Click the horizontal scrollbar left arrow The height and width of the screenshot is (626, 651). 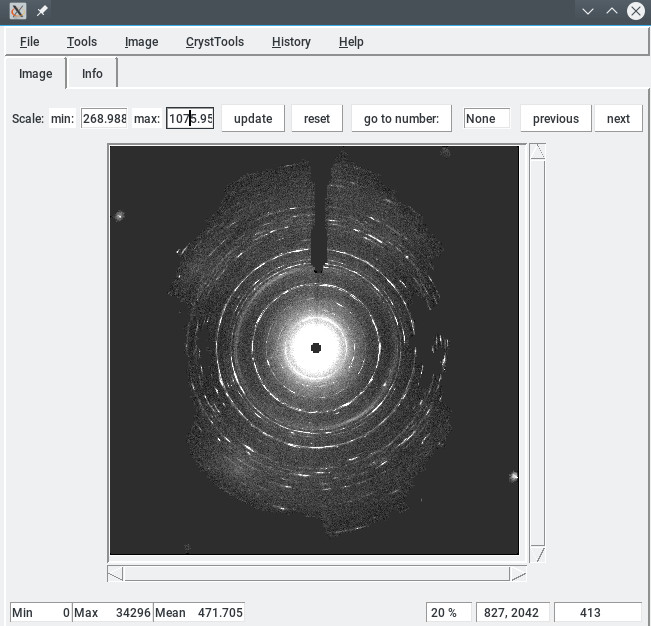click(115, 574)
